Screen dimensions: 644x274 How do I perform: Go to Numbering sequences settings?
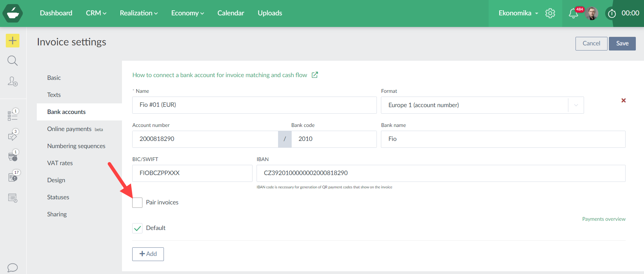click(76, 146)
